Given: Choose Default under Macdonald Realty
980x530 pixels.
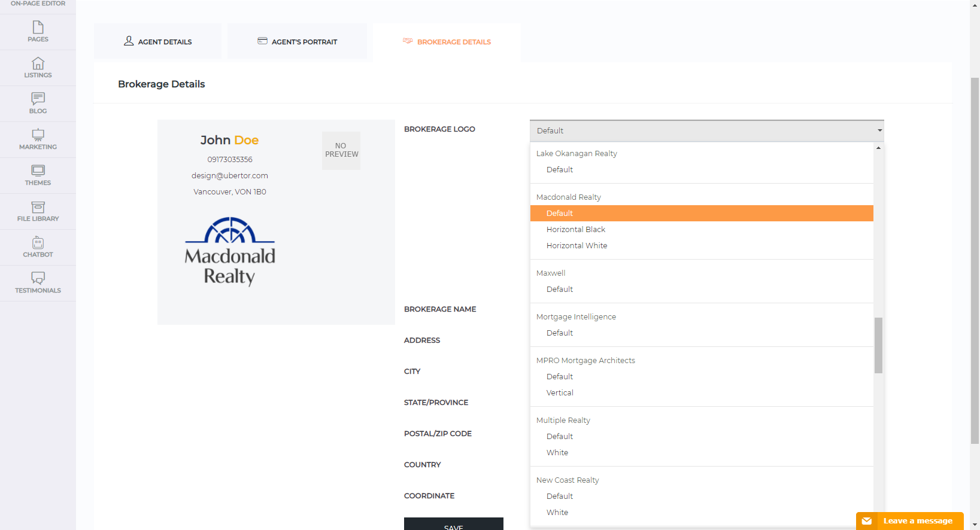Looking at the screenshot, I should pyautogui.click(x=702, y=214).
